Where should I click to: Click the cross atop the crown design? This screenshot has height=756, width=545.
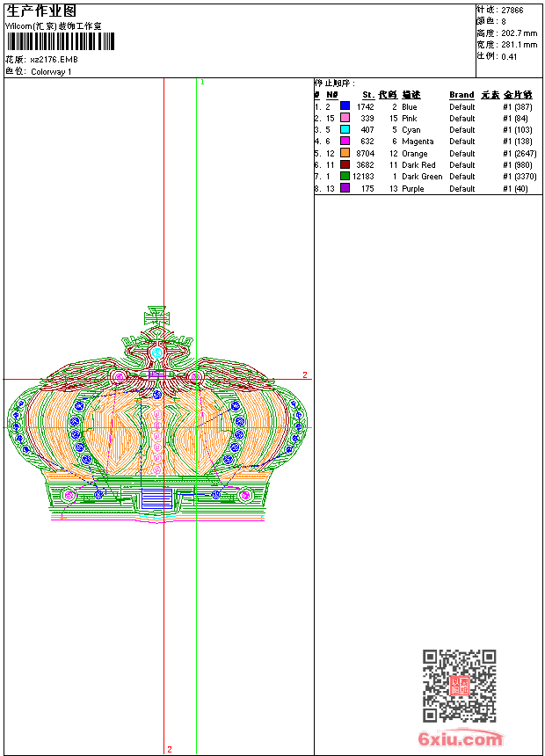click(x=157, y=316)
